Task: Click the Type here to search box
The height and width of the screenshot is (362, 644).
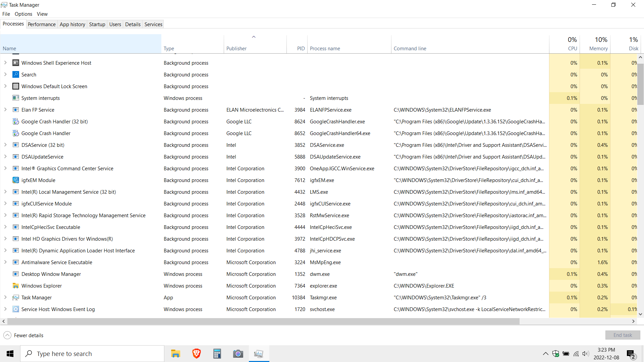Action: click(x=92, y=354)
